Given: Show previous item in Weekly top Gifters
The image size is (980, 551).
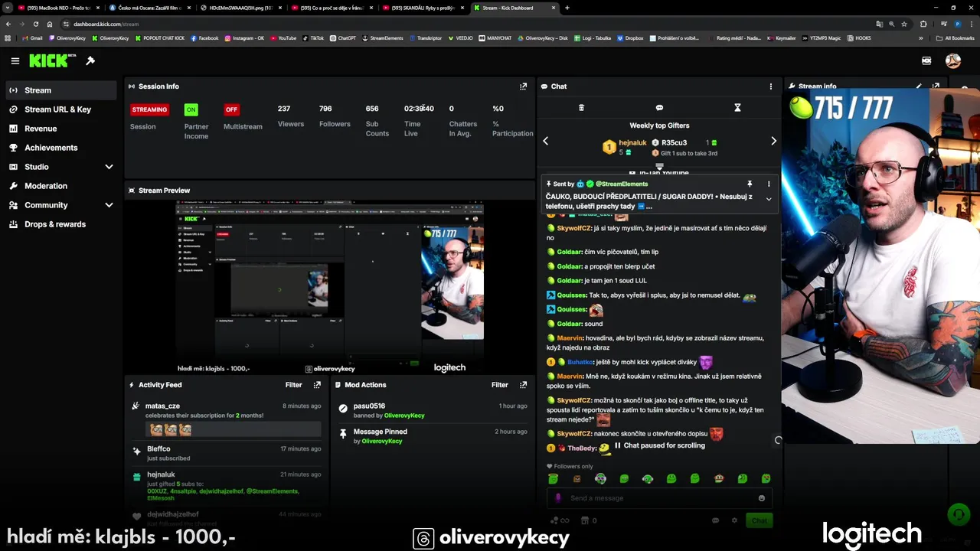Looking at the screenshot, I should [546, 141].
